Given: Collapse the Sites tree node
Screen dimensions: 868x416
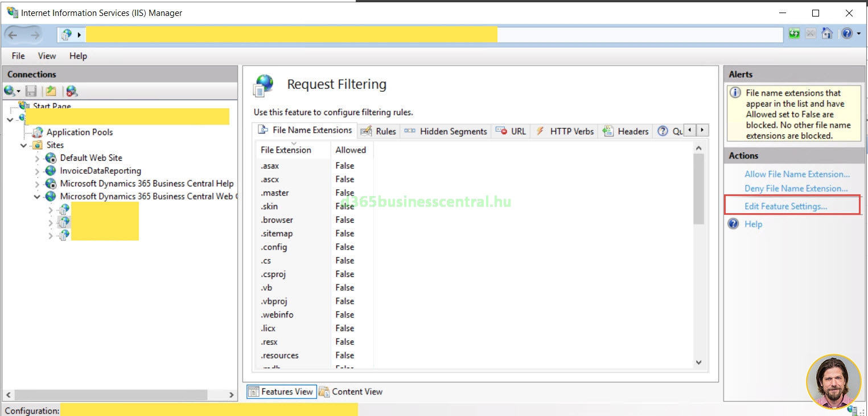Looking at the screenshot, I should pos(24,145).
